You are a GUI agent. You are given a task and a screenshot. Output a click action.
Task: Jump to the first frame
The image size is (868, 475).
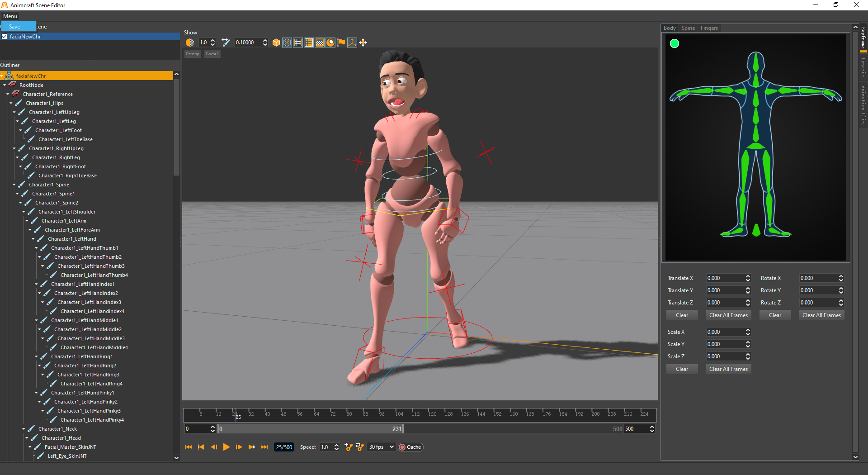click(189, 447)
